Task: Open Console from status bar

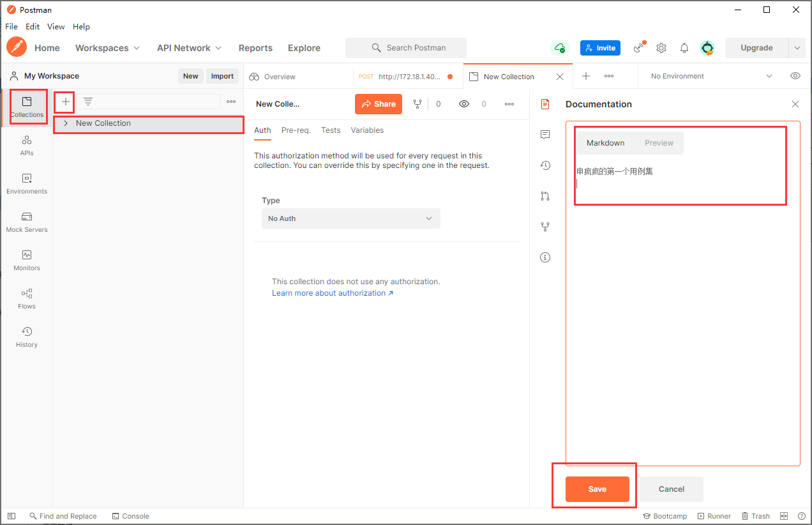Action: click(130, 516)
